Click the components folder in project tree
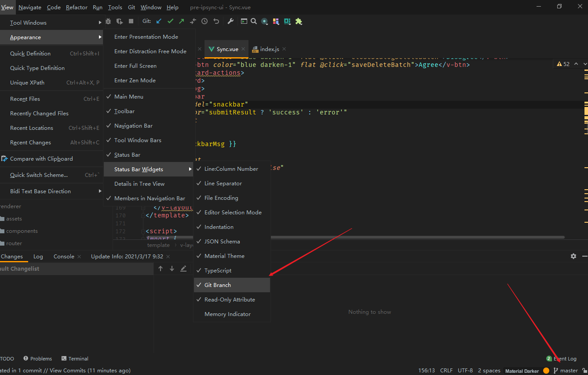This screenshot has width=588, height=375. [22, 231]
